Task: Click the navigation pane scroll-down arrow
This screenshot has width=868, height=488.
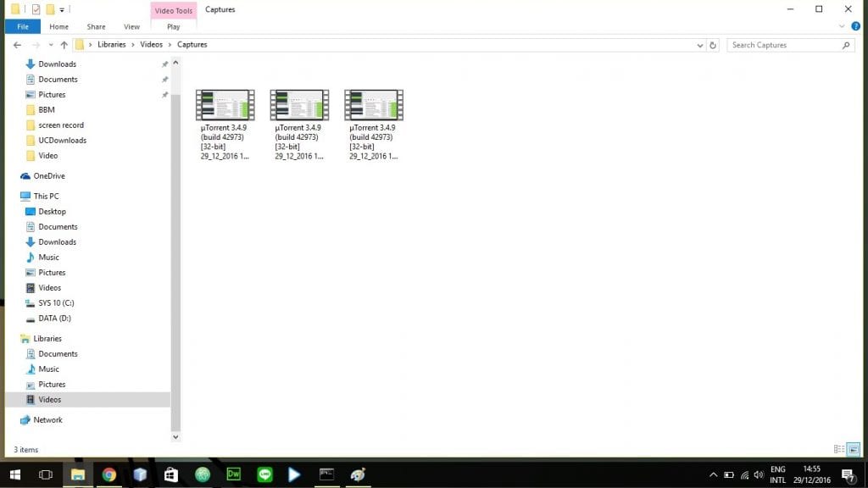Action: [175, 437]
